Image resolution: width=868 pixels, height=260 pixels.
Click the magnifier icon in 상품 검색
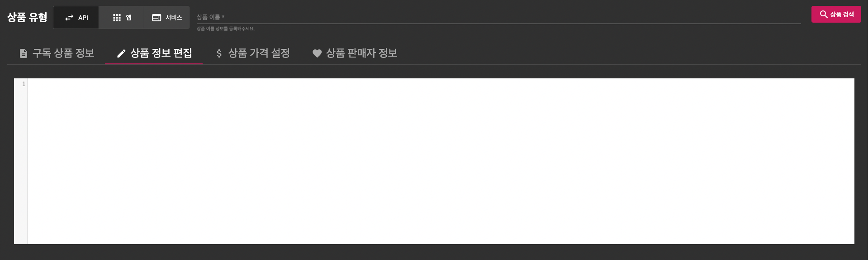point(824,14)
